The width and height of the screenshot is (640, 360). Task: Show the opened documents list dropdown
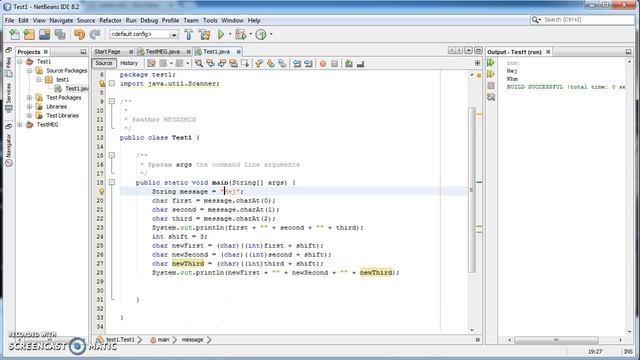[x=469, y=51]
